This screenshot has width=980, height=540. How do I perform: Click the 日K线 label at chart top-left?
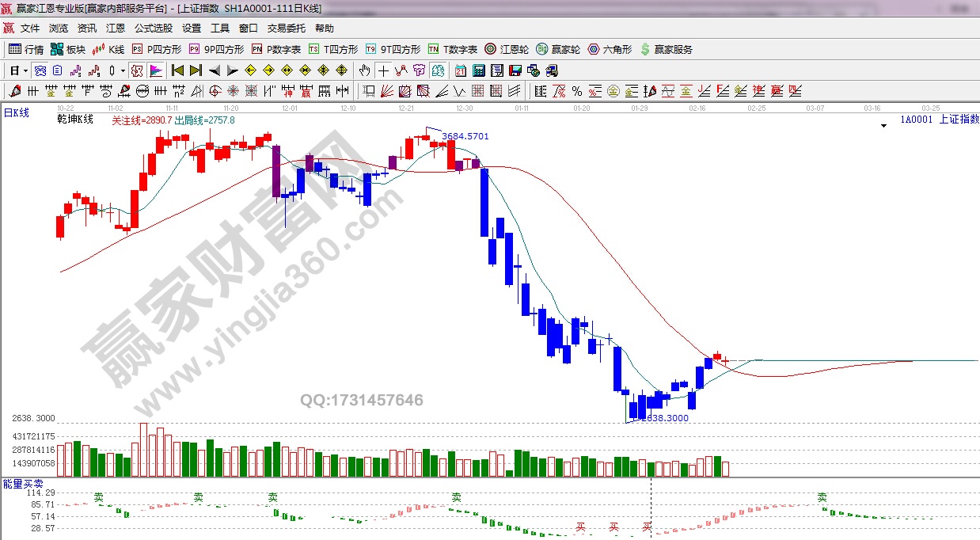[x=17, y=113]
